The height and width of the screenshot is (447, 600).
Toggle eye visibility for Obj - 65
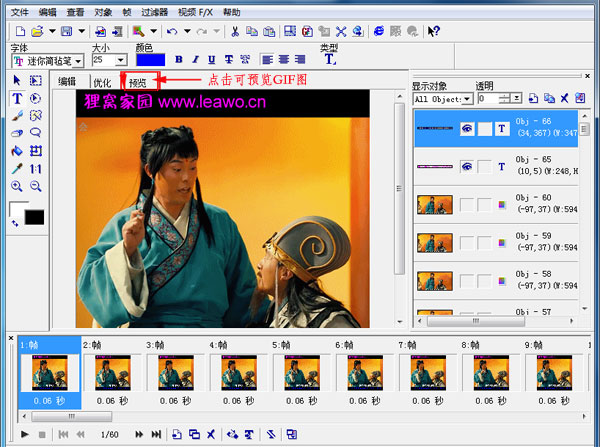coord(467,166)
